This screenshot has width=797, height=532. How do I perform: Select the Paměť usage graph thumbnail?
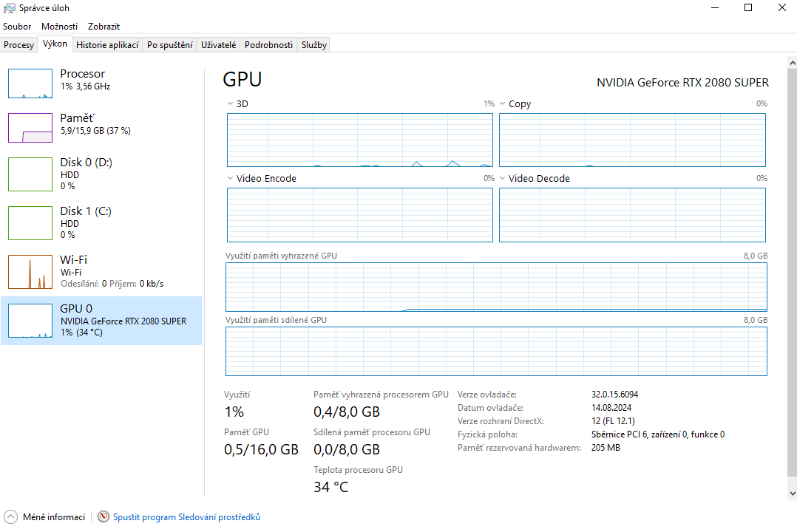point(30,128)
